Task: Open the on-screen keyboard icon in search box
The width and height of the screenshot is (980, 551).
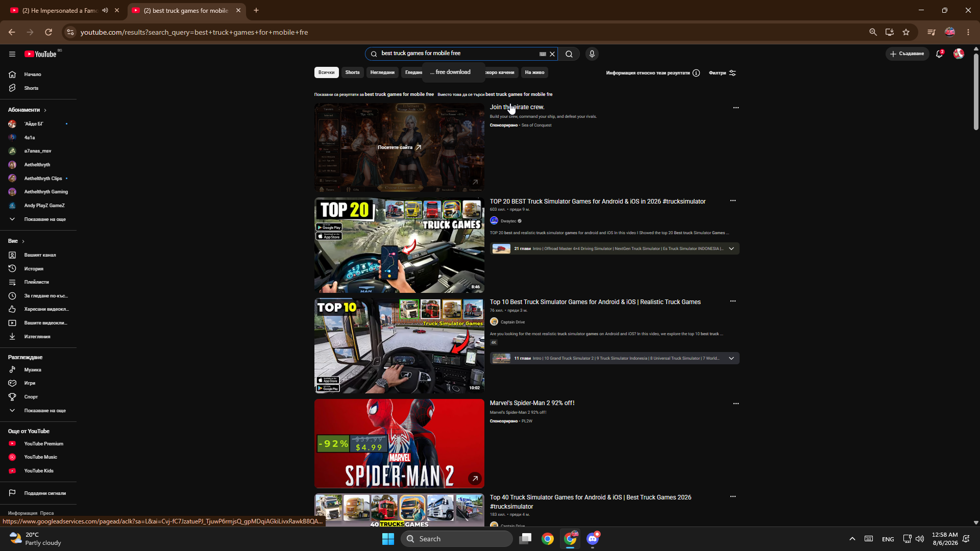Action: (543, 54)
